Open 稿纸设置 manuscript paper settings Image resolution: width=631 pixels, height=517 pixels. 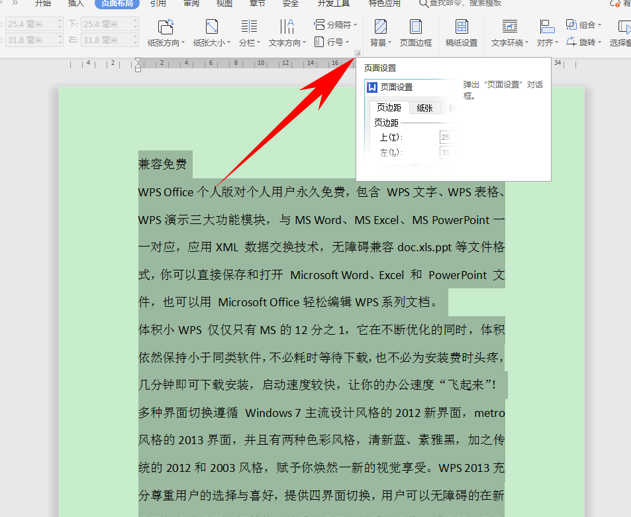click(x=461, y=33)
